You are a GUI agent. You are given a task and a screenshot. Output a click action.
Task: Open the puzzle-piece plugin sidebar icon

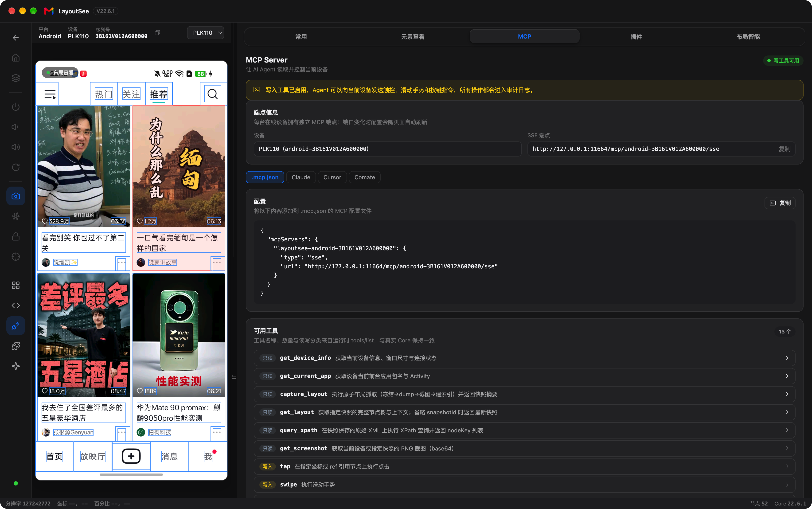(16, 346)
